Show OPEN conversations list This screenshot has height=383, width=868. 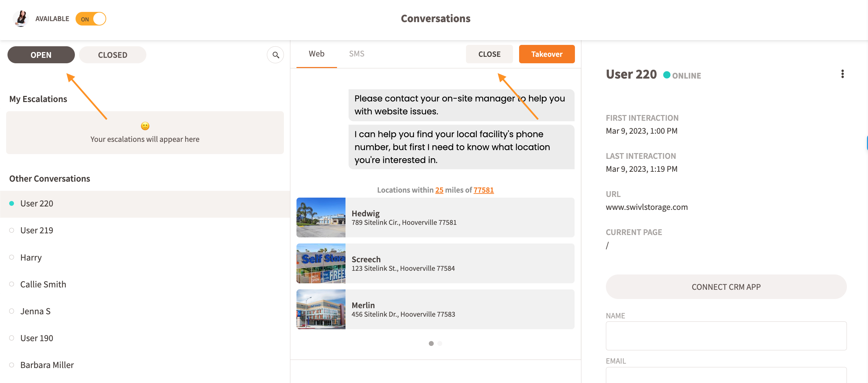[x=41, y=55]
